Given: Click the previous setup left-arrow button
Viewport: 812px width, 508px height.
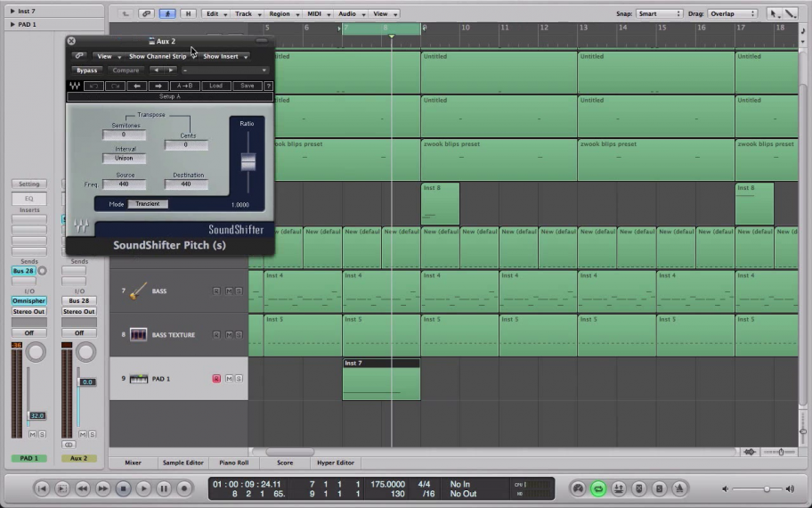Looking at the screenshot, I should [137, 86].
